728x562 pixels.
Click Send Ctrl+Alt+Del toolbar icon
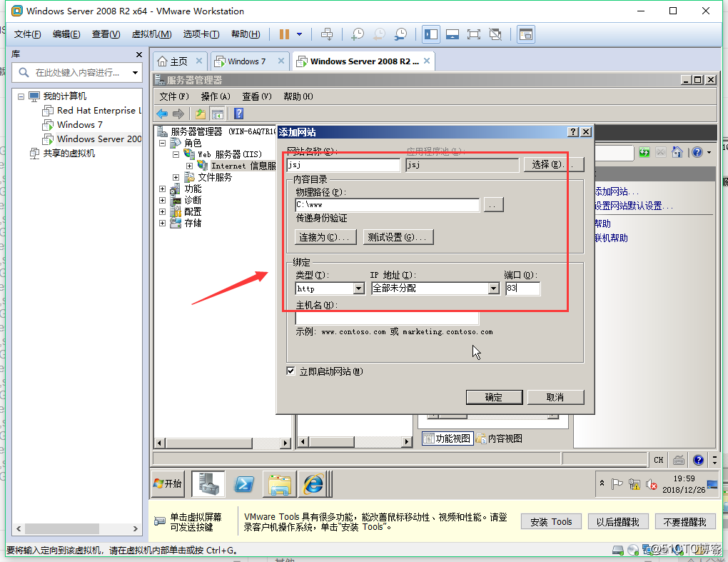[x=327, y=34]
